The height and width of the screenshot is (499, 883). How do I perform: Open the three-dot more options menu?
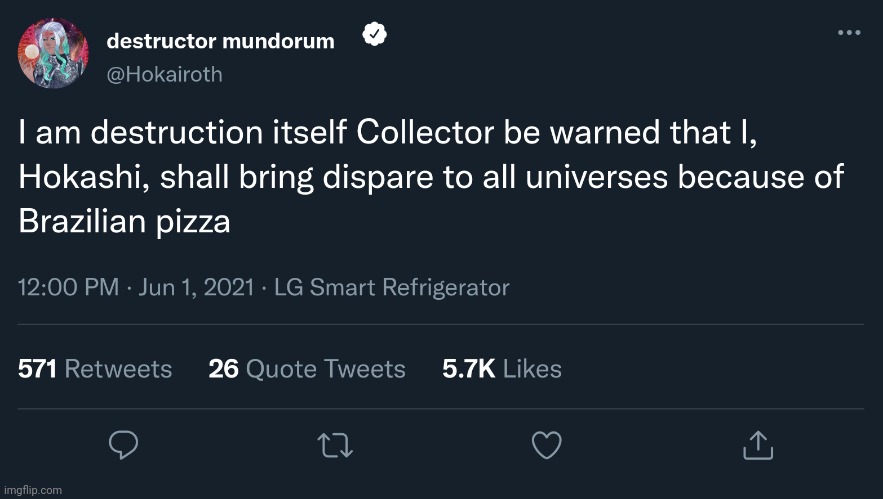[x=848, y=33]
